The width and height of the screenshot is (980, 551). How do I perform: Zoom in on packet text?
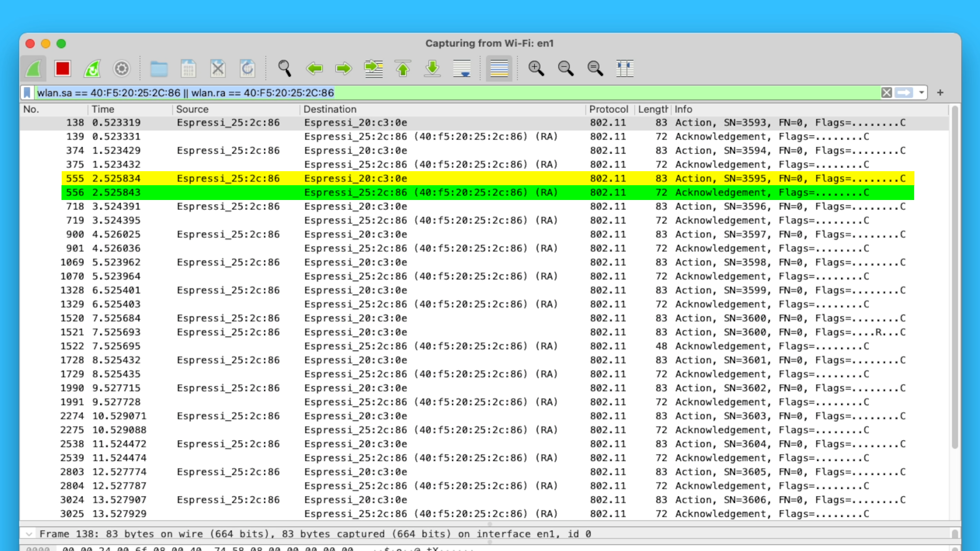point(536,69)
